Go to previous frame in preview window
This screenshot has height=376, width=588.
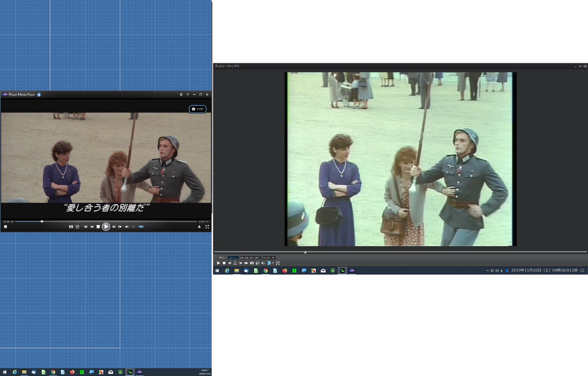(230, 263)
